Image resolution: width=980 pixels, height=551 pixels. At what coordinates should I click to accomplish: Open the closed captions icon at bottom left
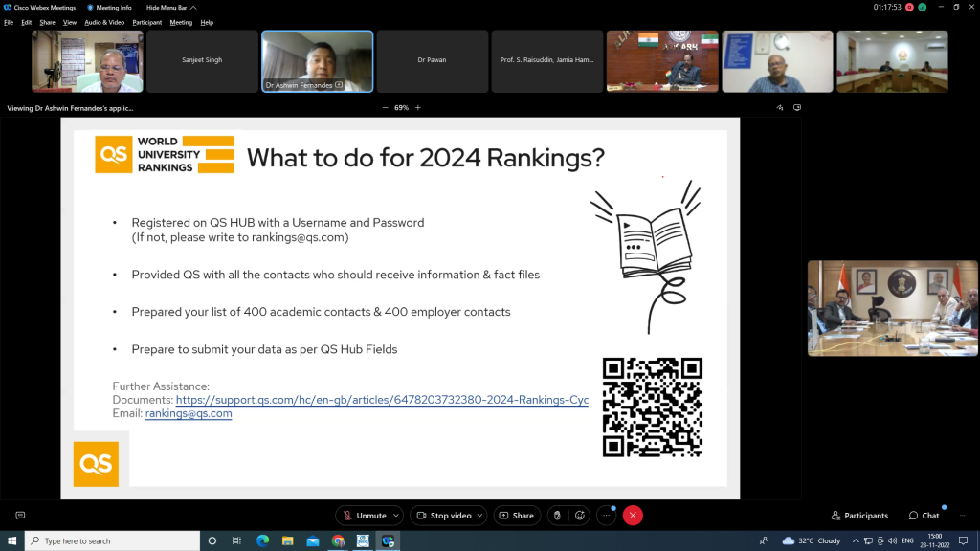point(20,516)
